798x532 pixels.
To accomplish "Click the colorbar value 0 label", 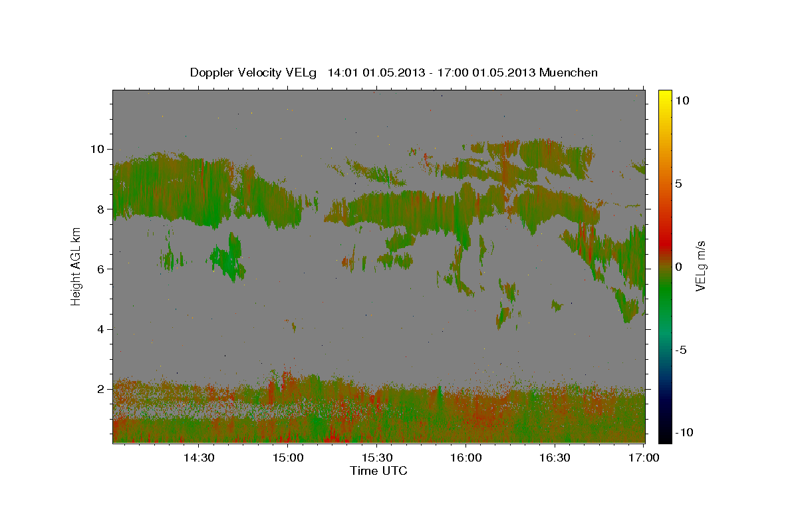I will pyautogui.click(x=680, y=266).
